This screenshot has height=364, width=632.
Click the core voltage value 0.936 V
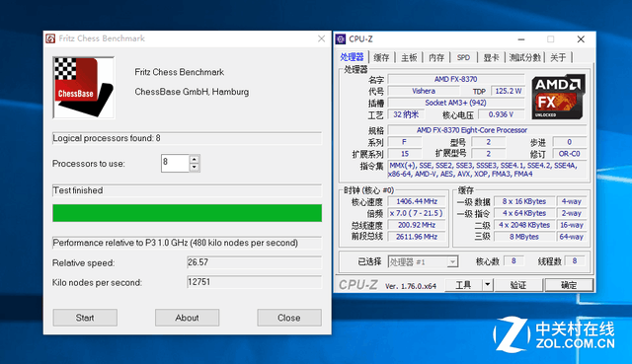(x=501, y=114)
